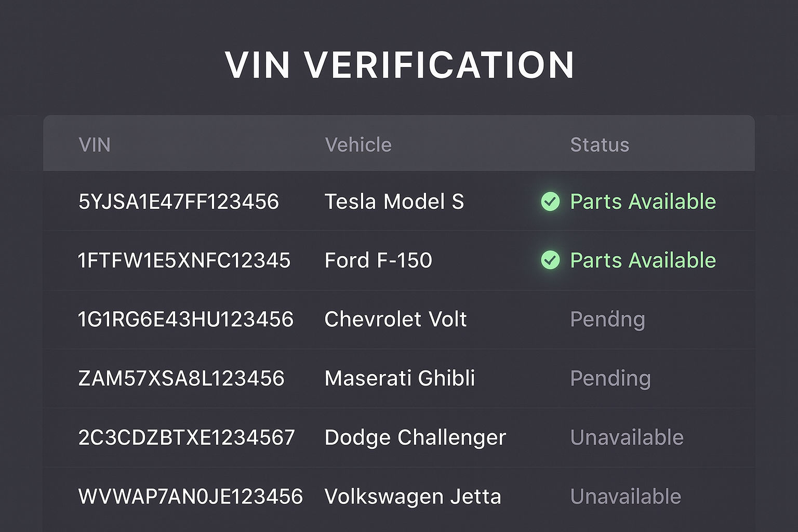Click the VIN VERIFICATION page title
Viewport: 798px width, 532px height.
(x=399, y=65)
